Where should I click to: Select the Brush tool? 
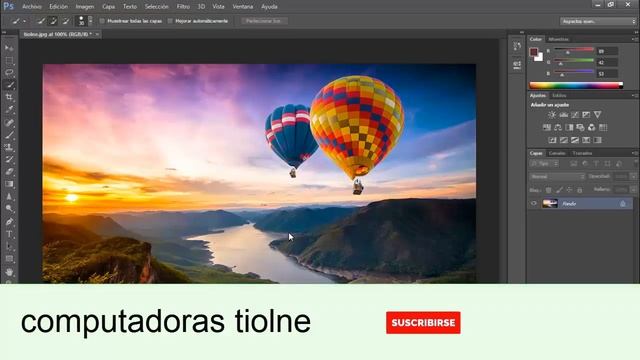click(x=9, y=135)
